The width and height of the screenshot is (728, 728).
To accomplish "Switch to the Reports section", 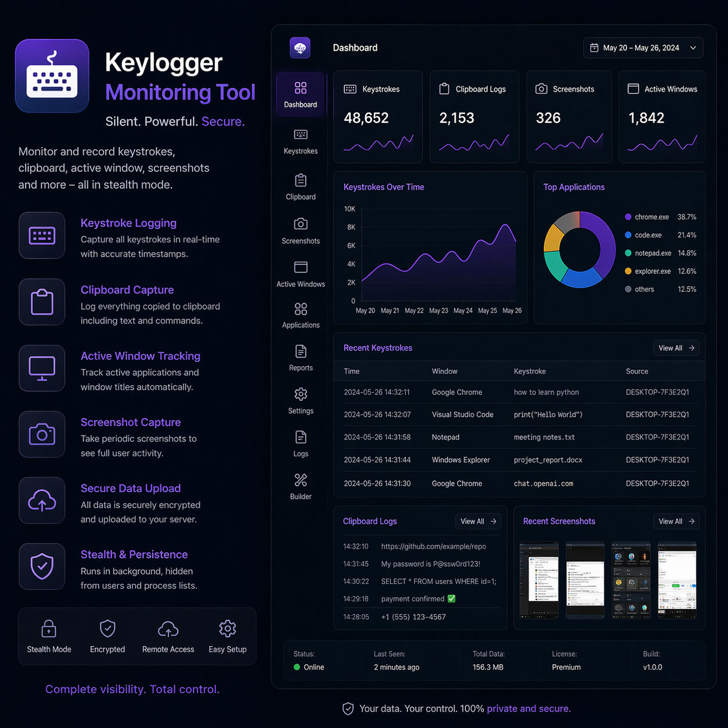I will tap(300, 351).
